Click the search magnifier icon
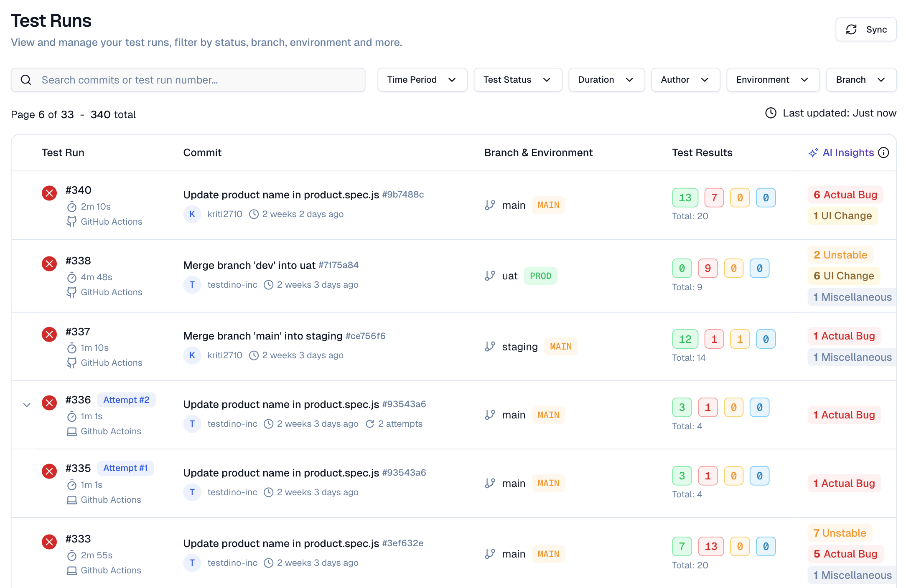Image resolution: width=906 pixels, height=588 pixels. (x=26, y=80)
